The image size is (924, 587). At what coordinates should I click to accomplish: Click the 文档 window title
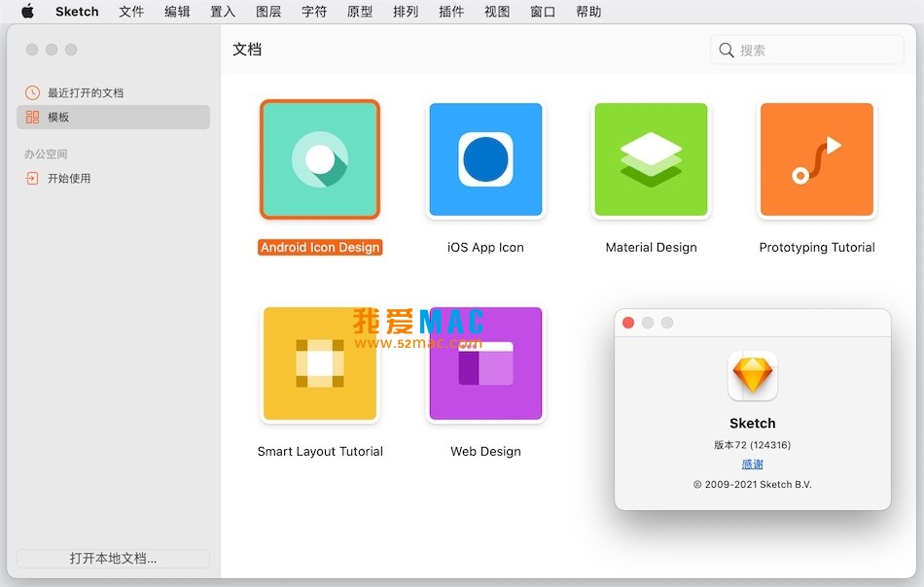pos(247,50)
